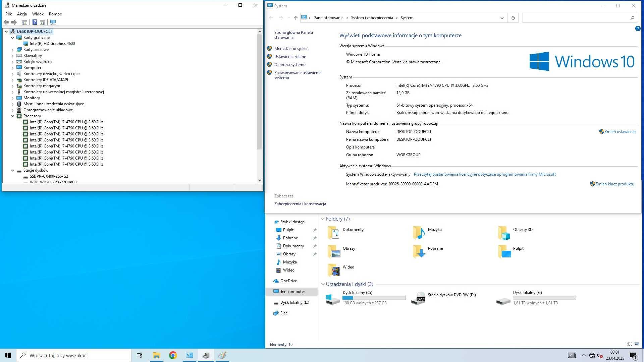Select OneDrive in Explorer navigation pane
644x362 pixels.
pyautogui.click(x=288, y=281)
